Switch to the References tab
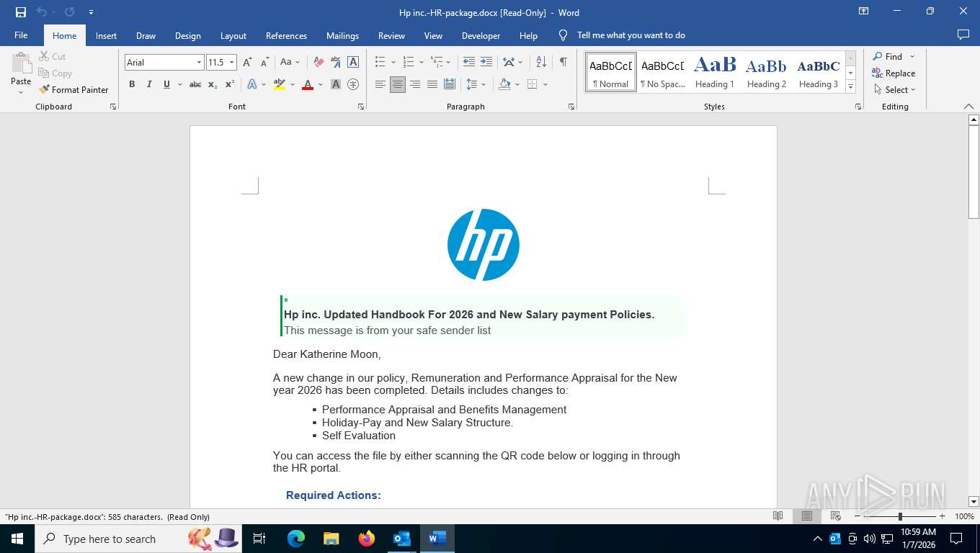 click(286, 36)
